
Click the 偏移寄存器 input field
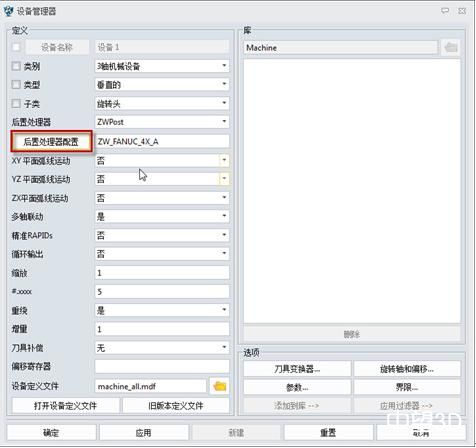tap(162, 367)
